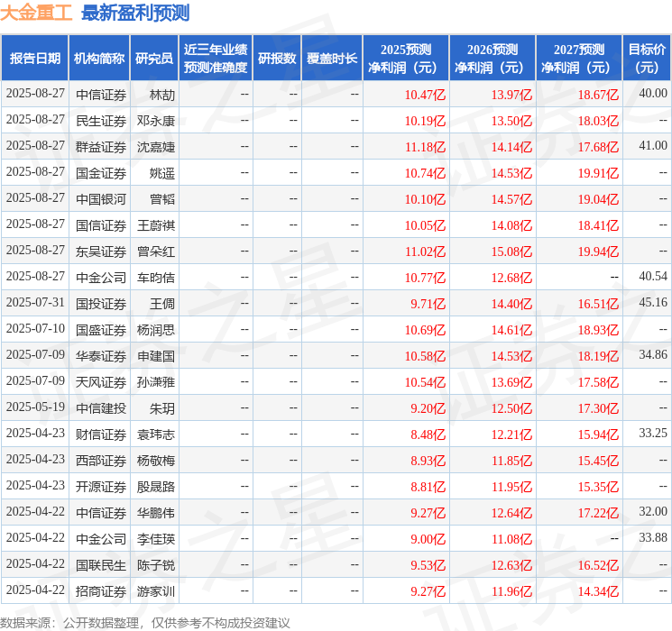Click the 目标价 column header
The image size is (672, 631).
[x=646, y=59]
